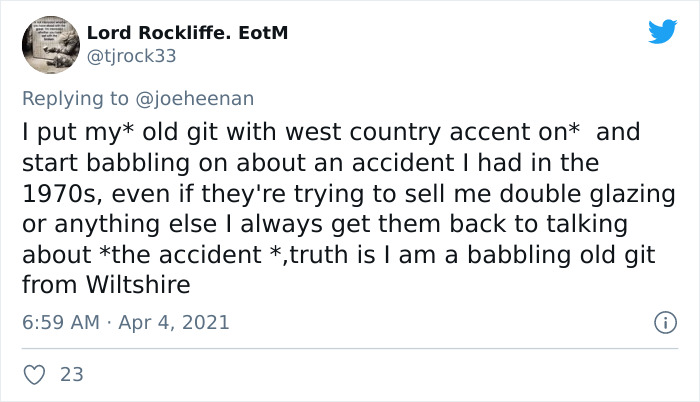Open the tweet info circle icon
This screenshot has height=402, width=700.
(663, 322)
